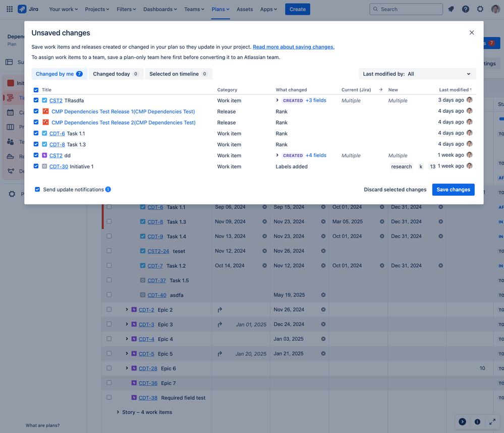Uncheck the CST2 TRasdfa row checkbox
The height and width of the screenshot is (433, 504).
coord(36,100)
